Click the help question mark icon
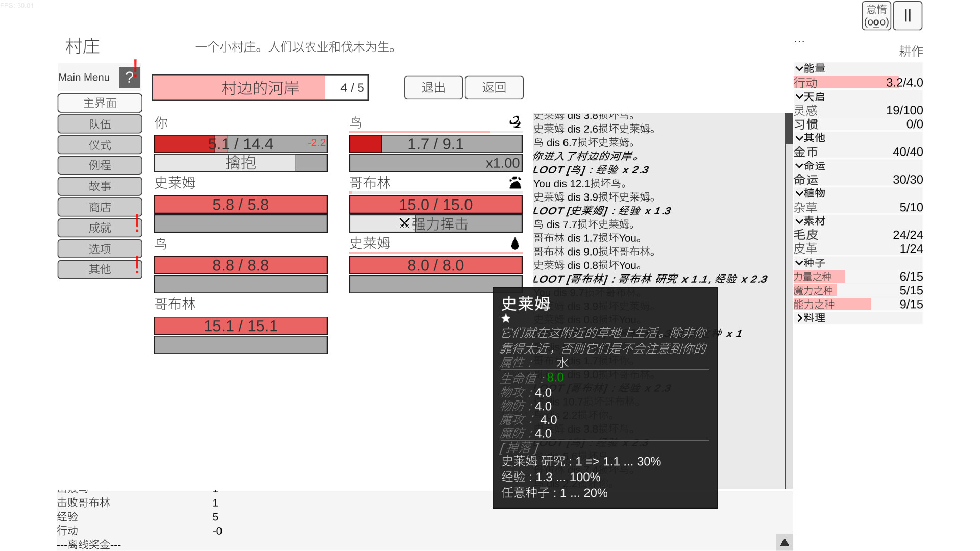 coord(129,77)
